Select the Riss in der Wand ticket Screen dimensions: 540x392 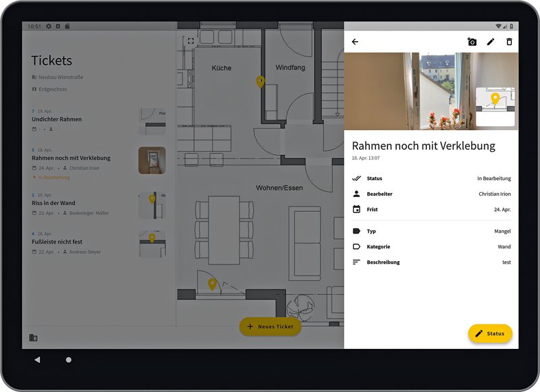coord(53,203)
